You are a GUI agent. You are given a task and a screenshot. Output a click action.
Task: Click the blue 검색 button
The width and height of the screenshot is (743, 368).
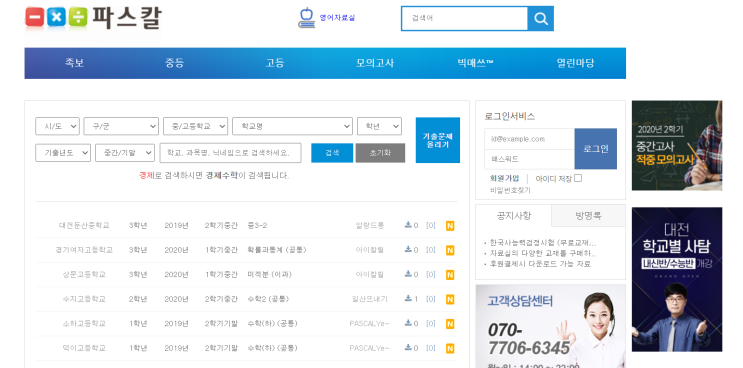click(x=332, y=153)
